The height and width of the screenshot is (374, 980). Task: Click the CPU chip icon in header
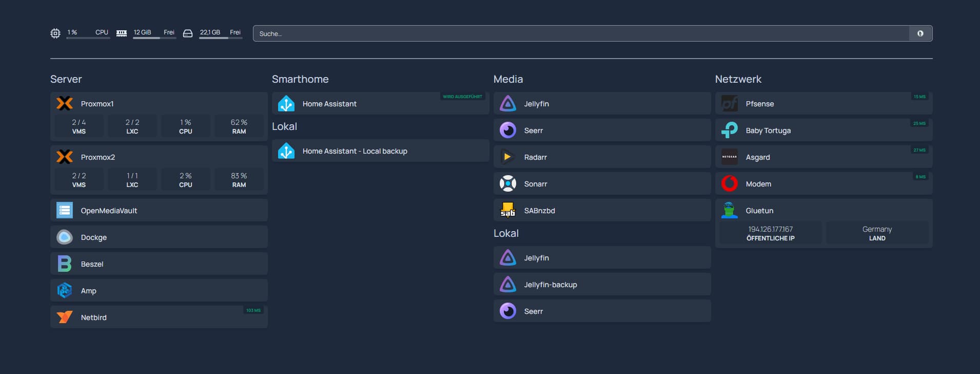(x=55, y=33)
